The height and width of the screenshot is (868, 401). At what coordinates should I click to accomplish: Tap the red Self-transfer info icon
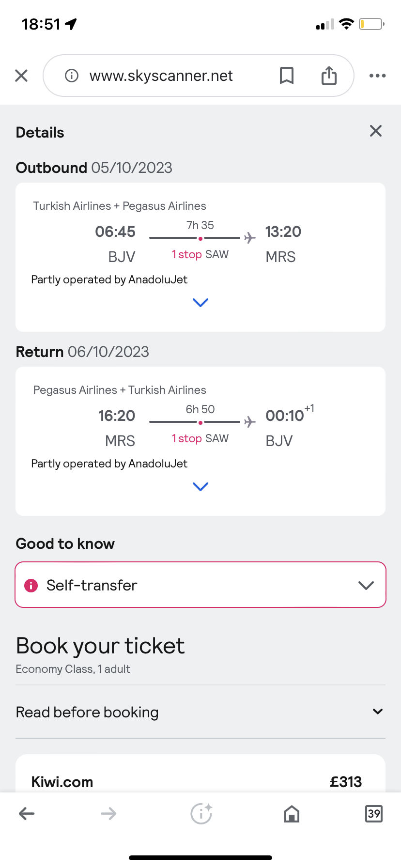pos(31,585)
